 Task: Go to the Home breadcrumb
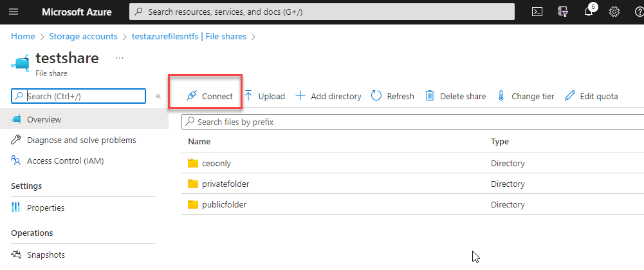(x=23, y=36)
